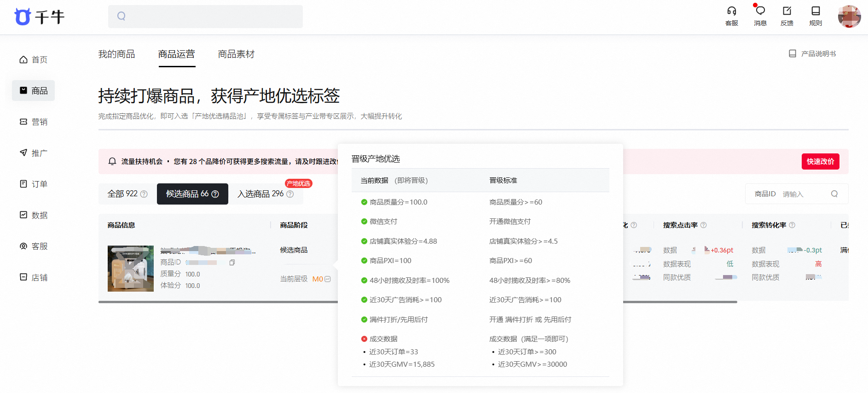Click the red failed 成交数据 status icon
This screenshot has height=393, width=868.
click(364, 339)
